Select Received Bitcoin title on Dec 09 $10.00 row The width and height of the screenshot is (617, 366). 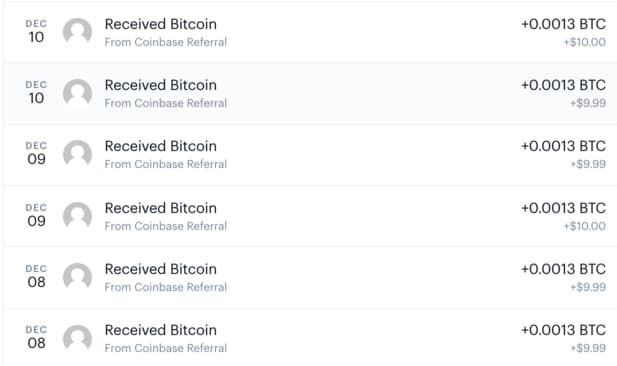click(x=161, y=208)
